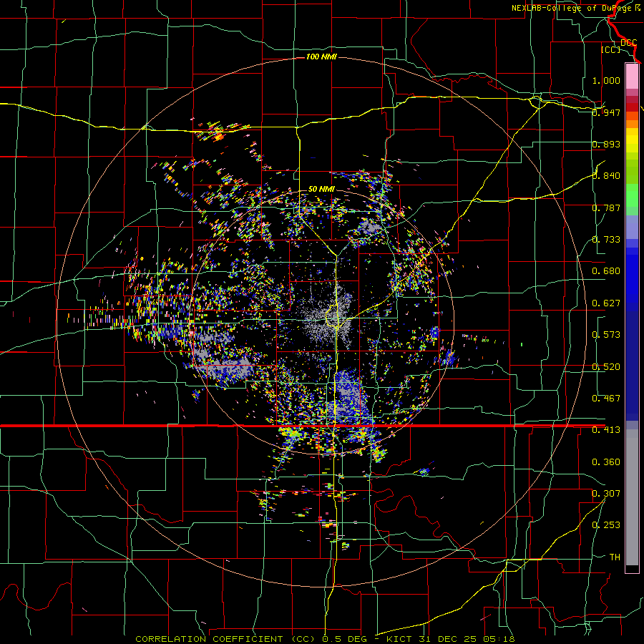
Task: Click the pink top segment of color bar
Action: tap(632, 76)
